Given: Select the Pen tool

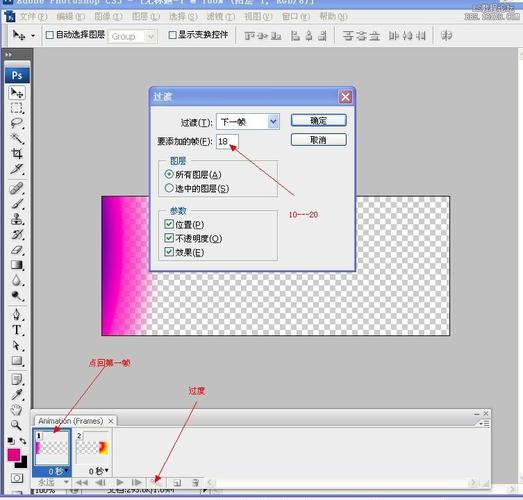Looking at the screenshot, I should click(17, 315).
